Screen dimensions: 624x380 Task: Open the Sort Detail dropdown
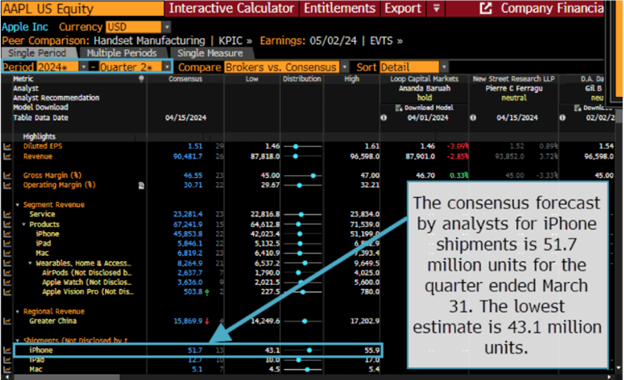coord(444,67)
